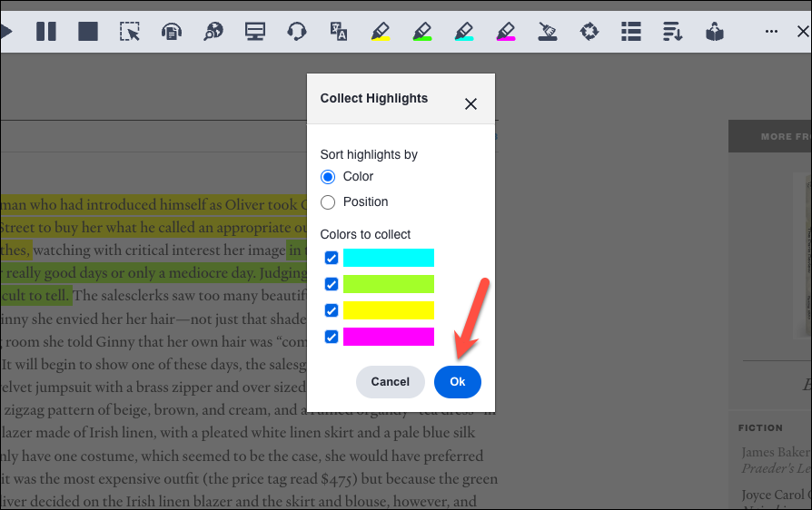The image size is (812, 510).
Task: Open the audio maker headphones icon
Action: click(172, 32)
